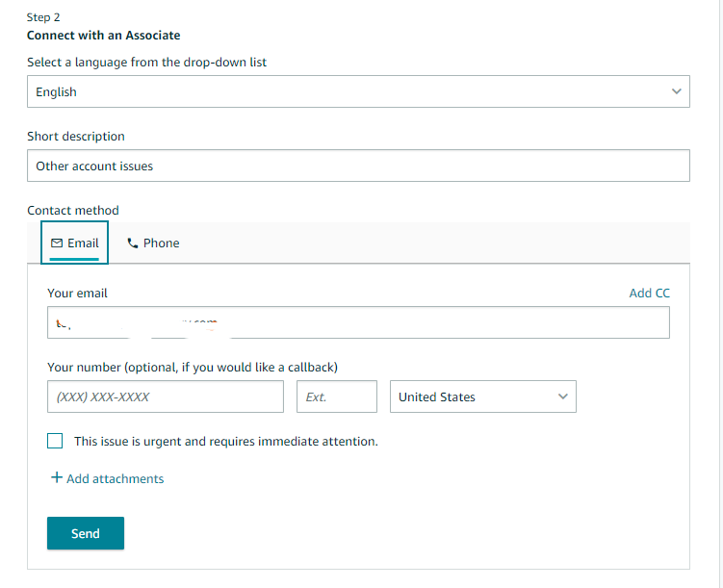The height and width of the screenshot is (588, 723).
Task: Click the Your email field label
Action: coord(77,293)
